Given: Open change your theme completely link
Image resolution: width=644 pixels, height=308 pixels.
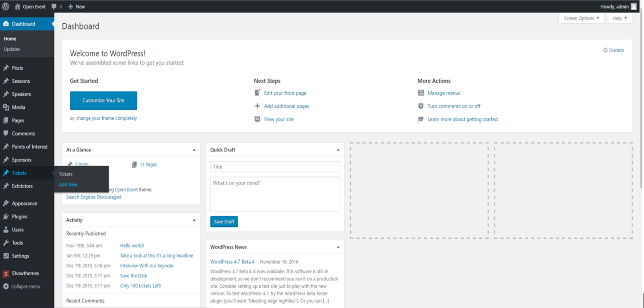Looking at the screenshot, I should (107, 118).
